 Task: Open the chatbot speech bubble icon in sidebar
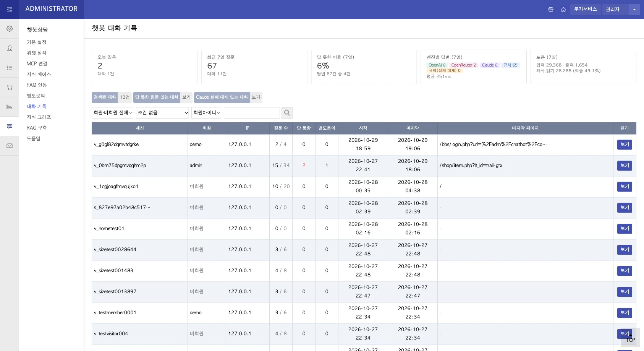(10, 126)
